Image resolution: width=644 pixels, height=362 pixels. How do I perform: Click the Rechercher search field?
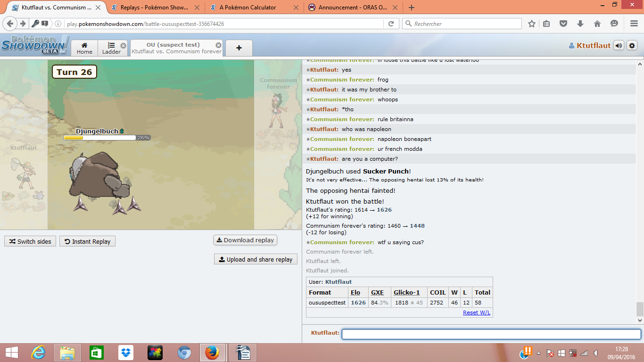click(462, 24)
